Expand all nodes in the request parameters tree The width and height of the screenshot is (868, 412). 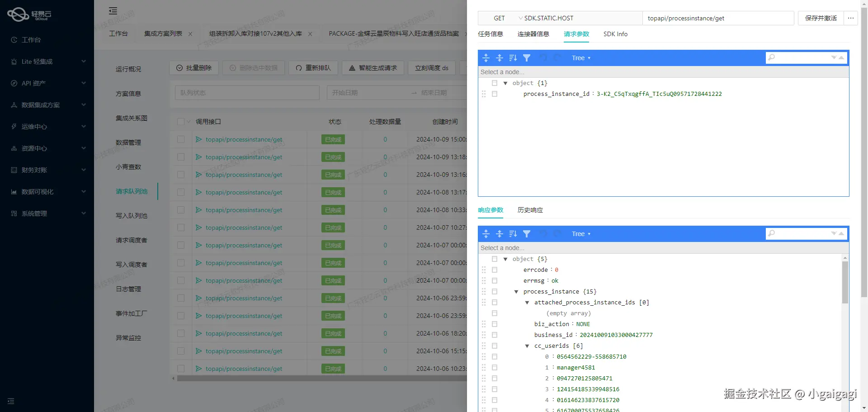(x=486, y=58)
